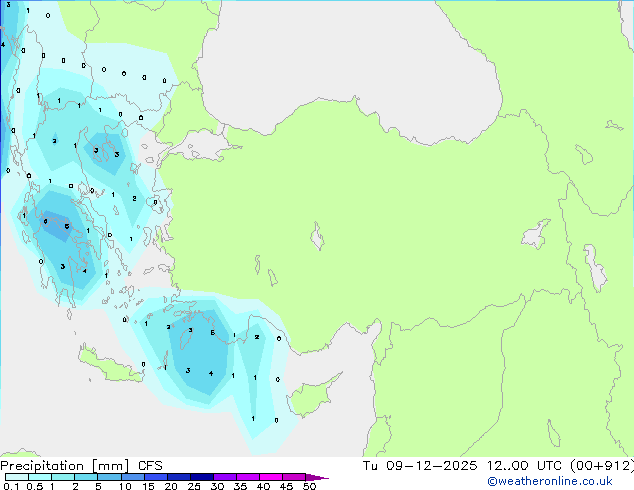Click the 1–2 mm legend color box
The image size is (634, 490).
pos(63,477)
